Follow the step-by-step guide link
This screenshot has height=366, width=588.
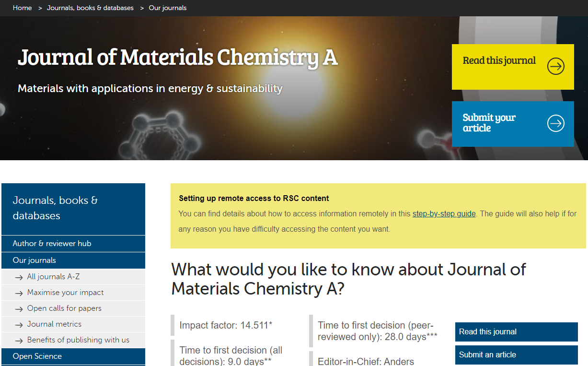click(444, 214)
